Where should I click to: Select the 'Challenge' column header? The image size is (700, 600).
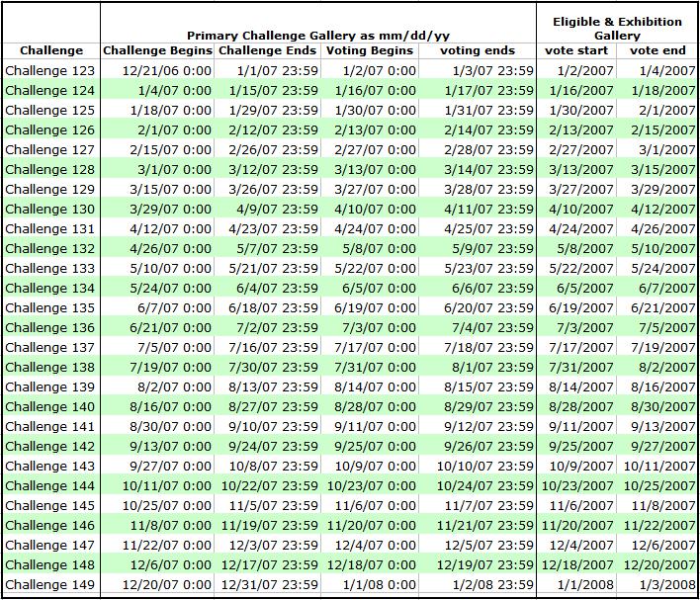tap(51, 50)
